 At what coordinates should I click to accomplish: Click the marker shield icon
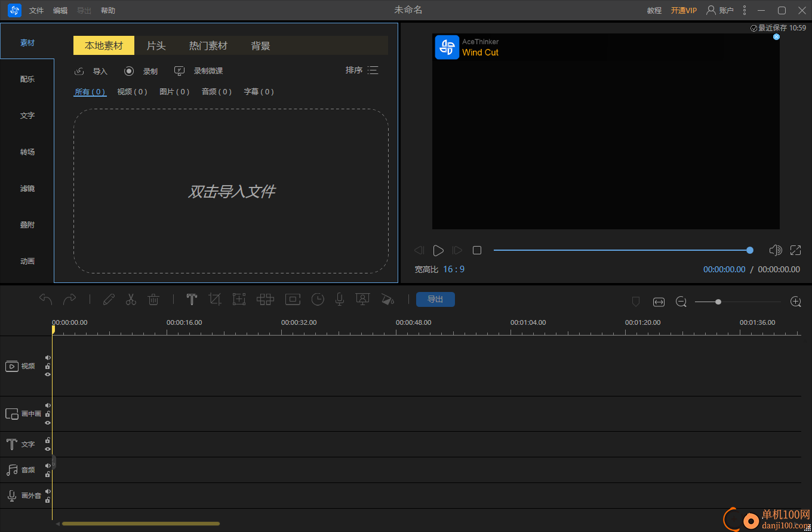[x=636, y=302]
